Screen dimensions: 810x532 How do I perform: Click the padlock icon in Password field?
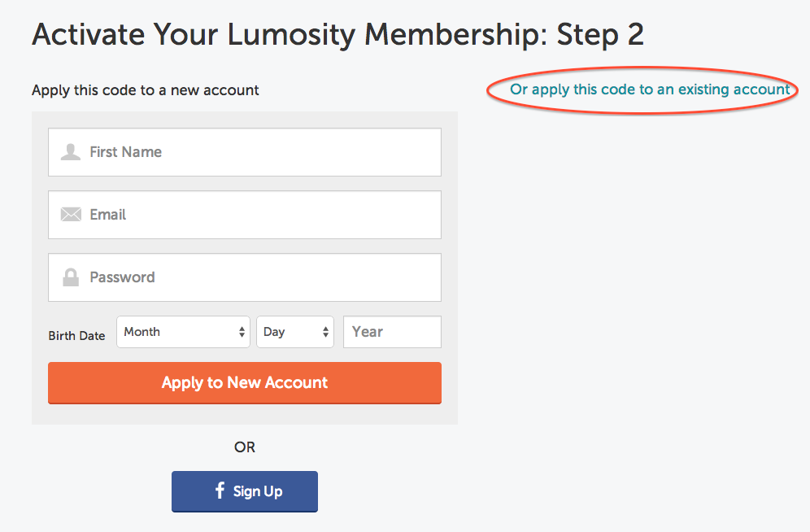(71, 277)
